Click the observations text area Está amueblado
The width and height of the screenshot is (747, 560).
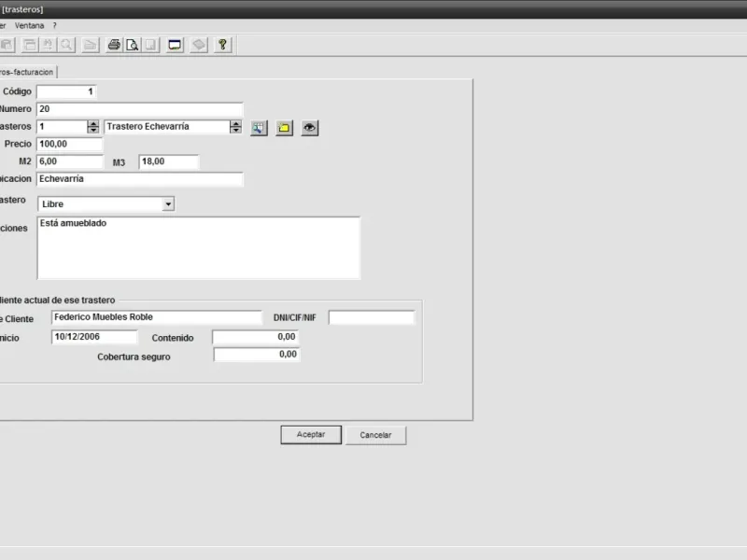[x=199, y=248]
